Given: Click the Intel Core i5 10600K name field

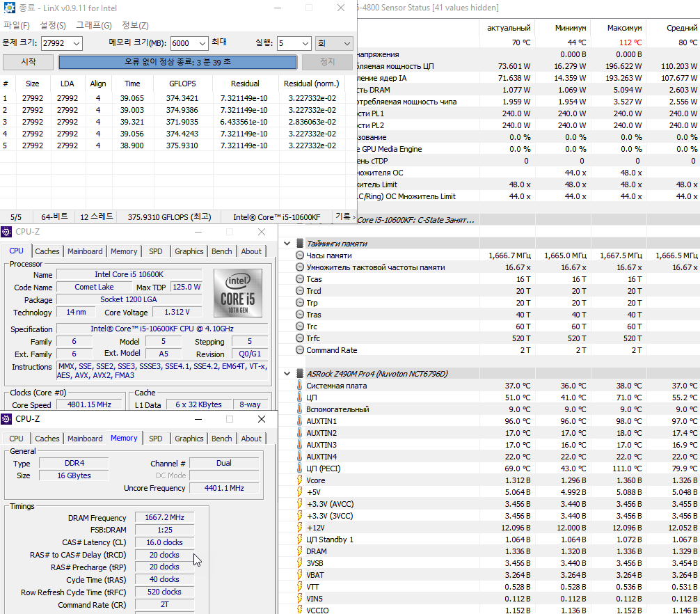Looking at the screenshot, I should [129, 274].
